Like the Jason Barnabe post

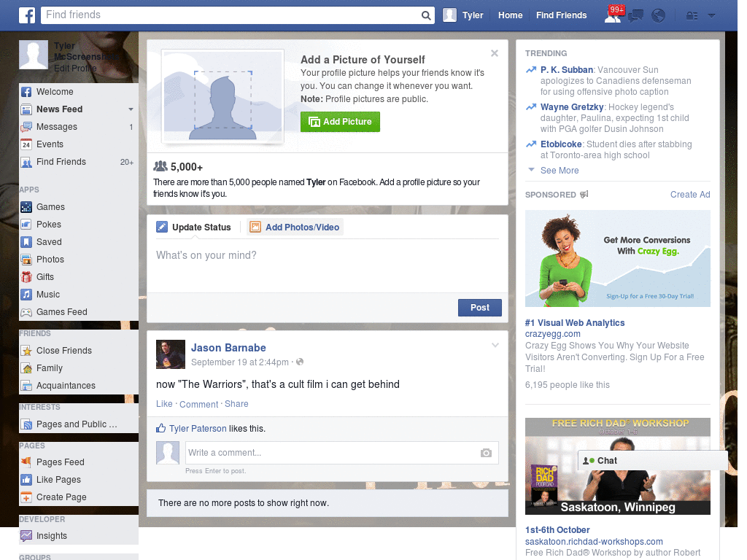pos(164,404)
